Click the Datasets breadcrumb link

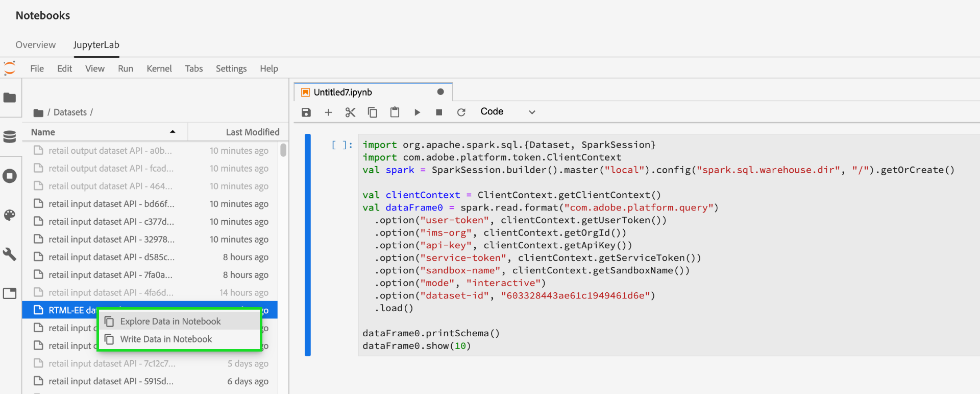click(70, 112)
